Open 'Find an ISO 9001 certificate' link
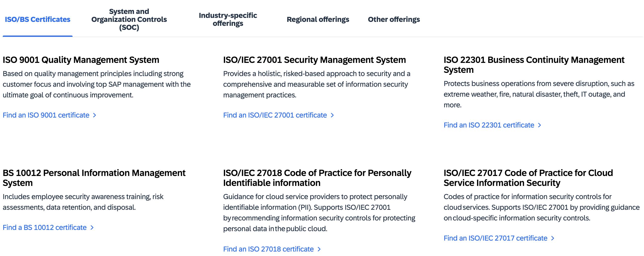The height and width of the screenshot is (256, 644). pos(46,115)
